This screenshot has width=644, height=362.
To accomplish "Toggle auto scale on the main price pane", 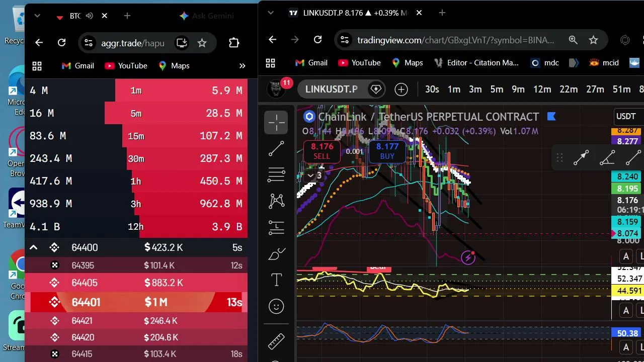I will [626, 256].
